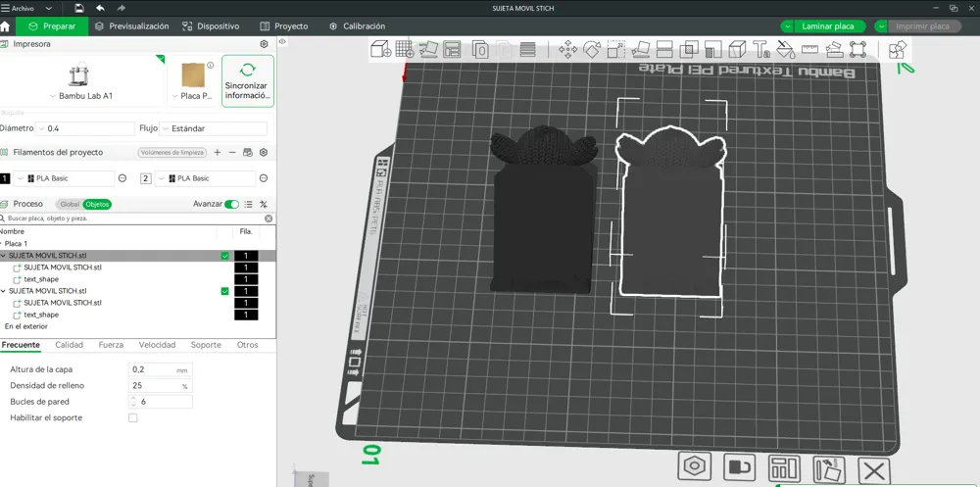980x487 pixels.
Task: Select the Scale tool icon
Action: [x=616, y=49]
